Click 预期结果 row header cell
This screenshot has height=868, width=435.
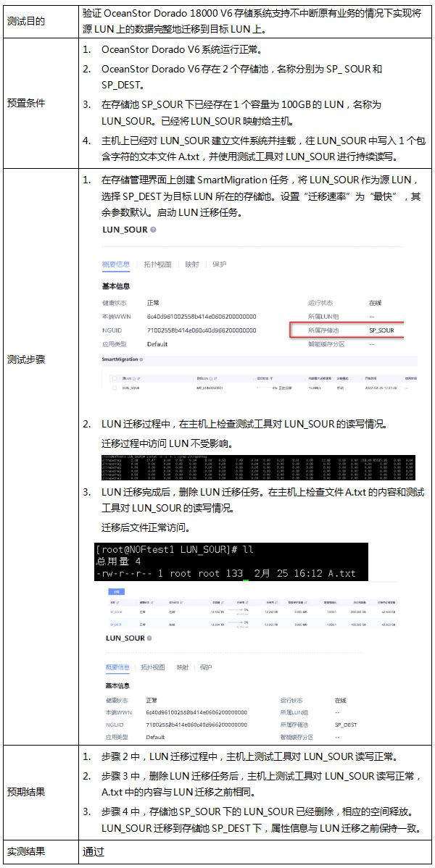coord(40,792)
